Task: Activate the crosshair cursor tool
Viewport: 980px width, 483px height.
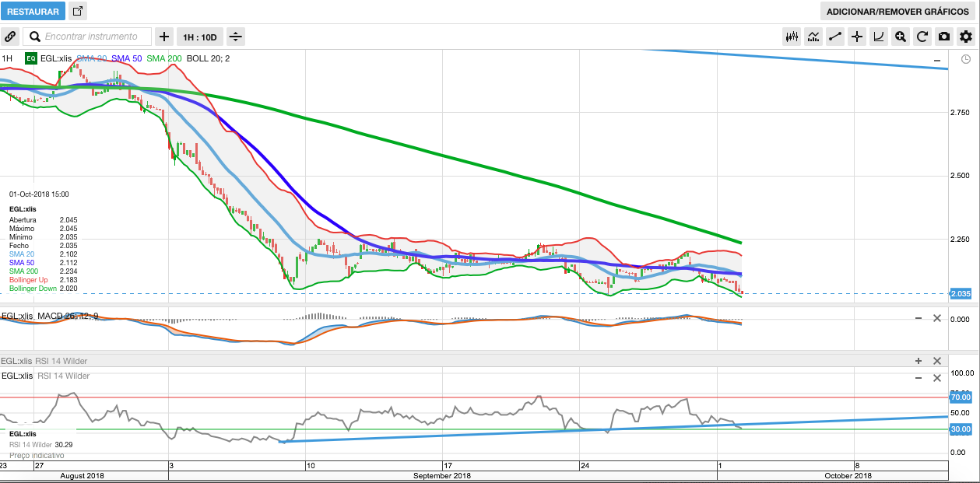Action: pyautogui.click(x=857, y=37)
